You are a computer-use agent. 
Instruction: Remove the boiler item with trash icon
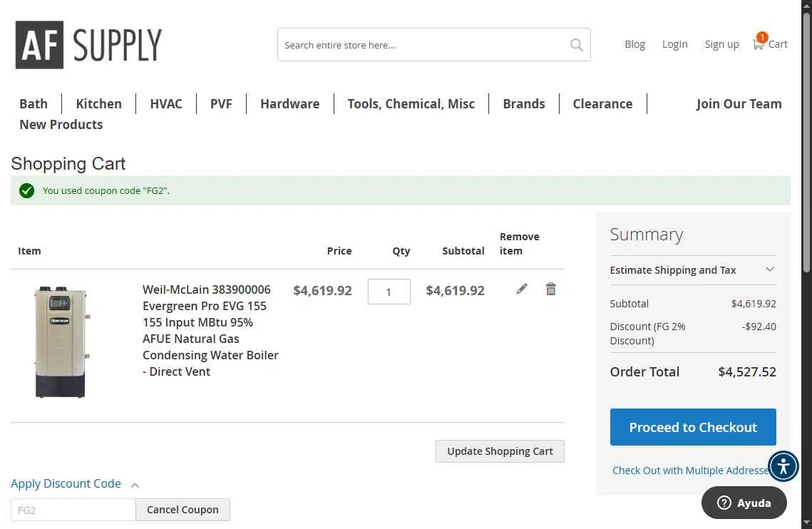tap(550, 289)
